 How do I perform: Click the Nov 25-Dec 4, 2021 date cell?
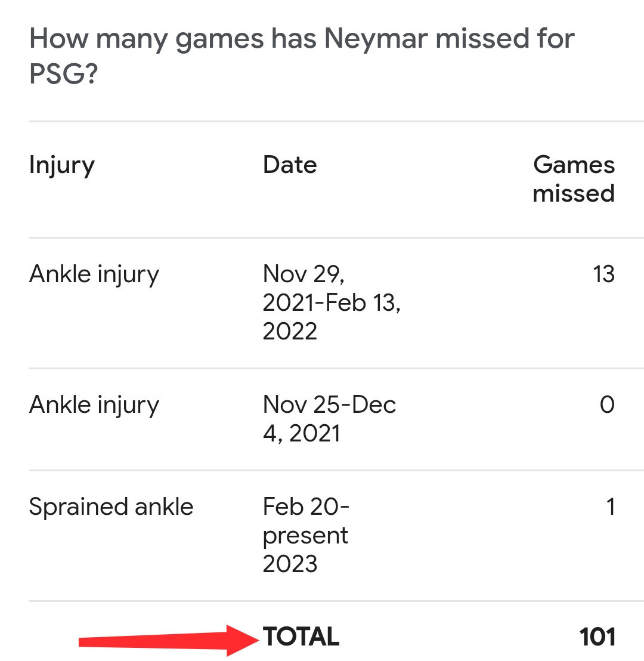pyautogui.click(x=329, y=419)
